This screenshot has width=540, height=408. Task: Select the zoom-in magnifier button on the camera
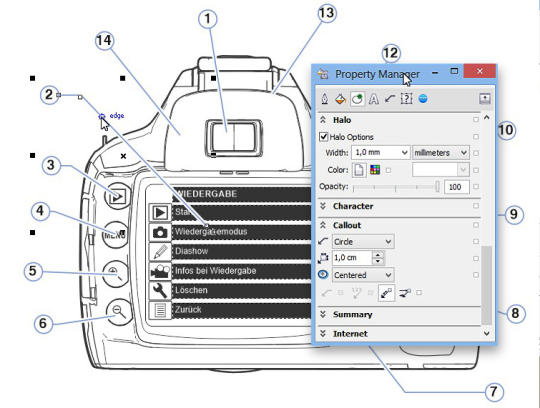(x=116, y=274)
